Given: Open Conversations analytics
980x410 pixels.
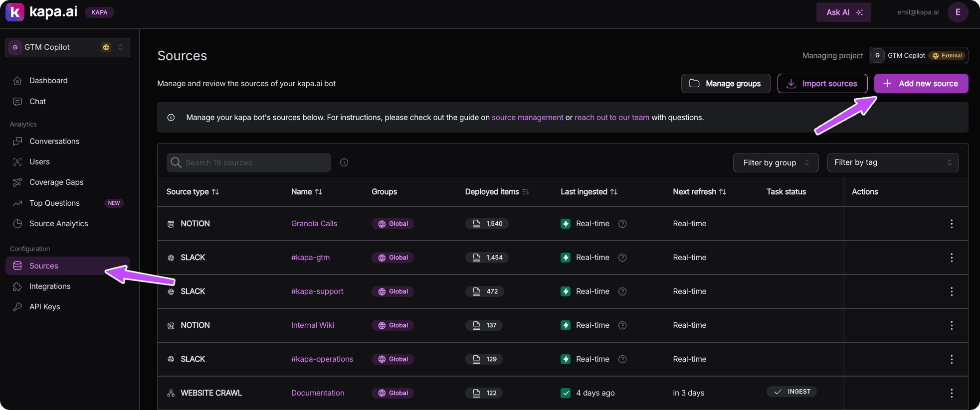Looking at the screenshot, I should 54,141.
